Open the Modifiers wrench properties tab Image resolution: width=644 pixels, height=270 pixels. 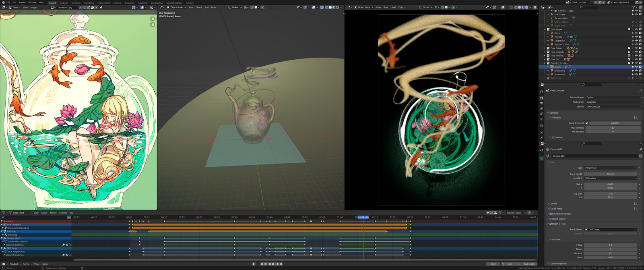[541, 138]
